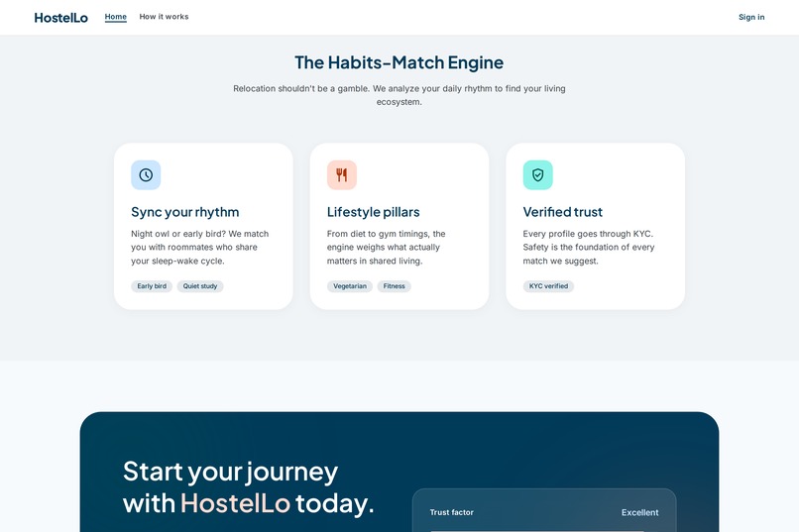The image size is (799, 532).
Task: Click the HostelLo logo
Action: tap(60, 17)
